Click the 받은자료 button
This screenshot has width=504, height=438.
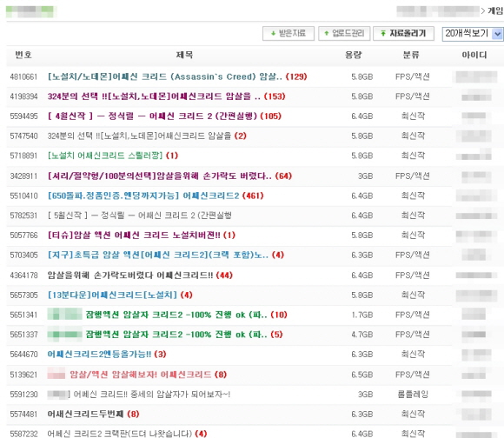click(288, 33)
